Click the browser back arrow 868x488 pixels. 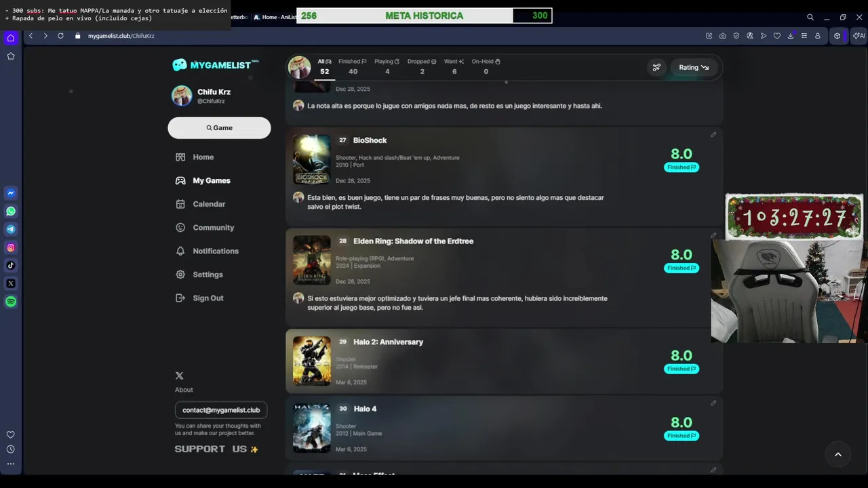click(x=31, y=36)
